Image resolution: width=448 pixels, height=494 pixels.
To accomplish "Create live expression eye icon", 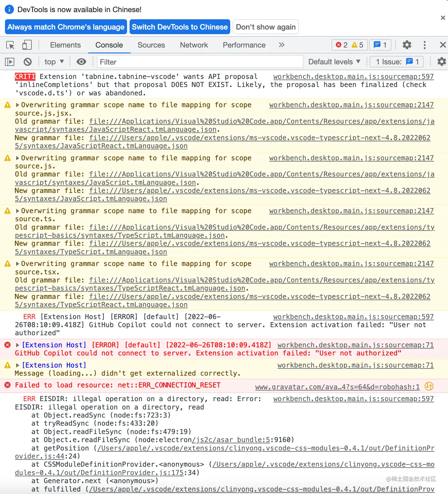I will 81,62.
